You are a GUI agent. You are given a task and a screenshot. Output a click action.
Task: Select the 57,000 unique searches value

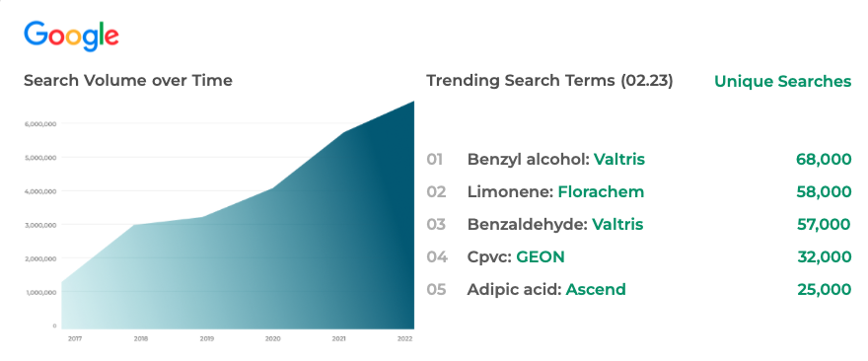tap(824, 224)
